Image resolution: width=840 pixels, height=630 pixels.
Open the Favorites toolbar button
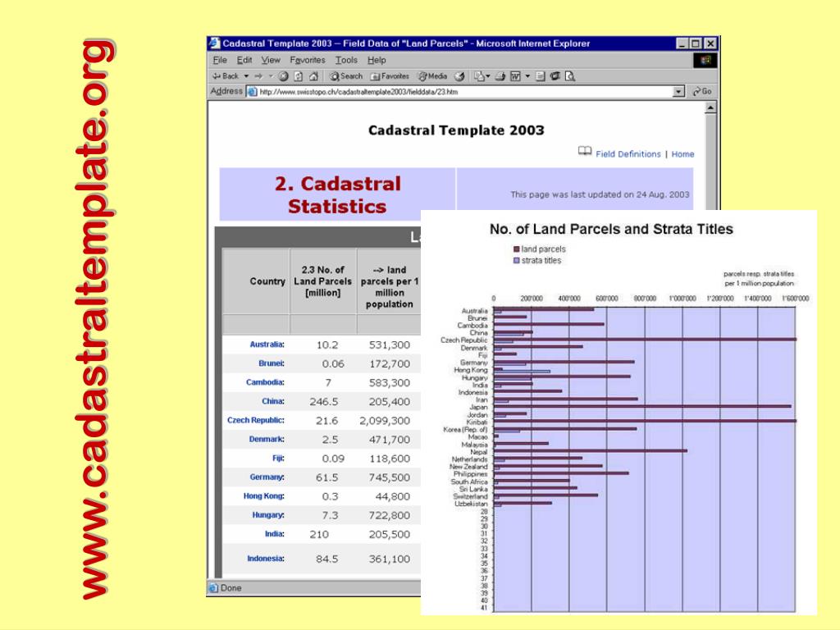click(390, 76)
